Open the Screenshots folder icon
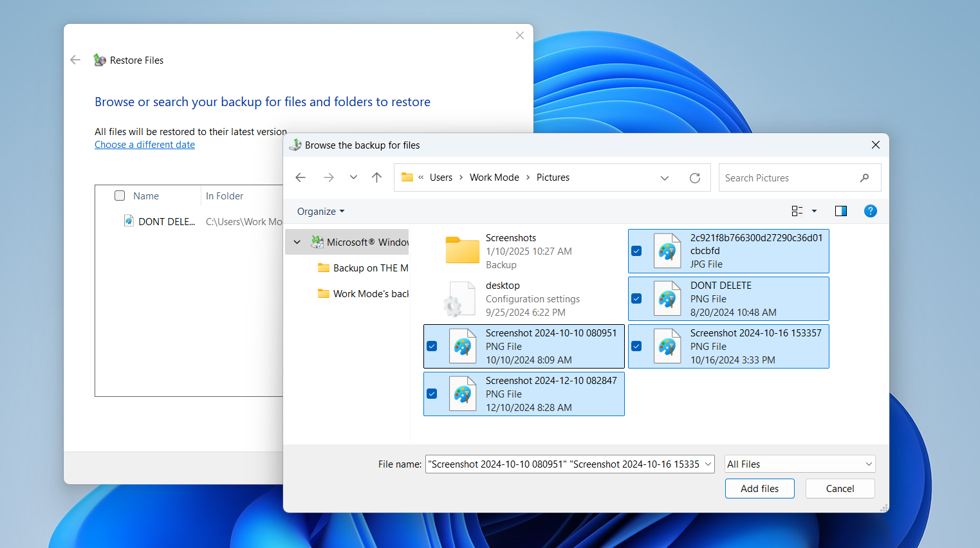This screenshot has height=548, width=980. coord(462,251)
